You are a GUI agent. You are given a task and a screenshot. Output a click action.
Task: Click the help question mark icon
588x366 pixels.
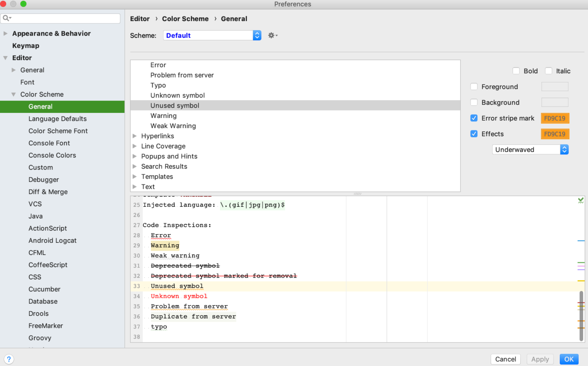pyautogui.click(x=9, y=359)
